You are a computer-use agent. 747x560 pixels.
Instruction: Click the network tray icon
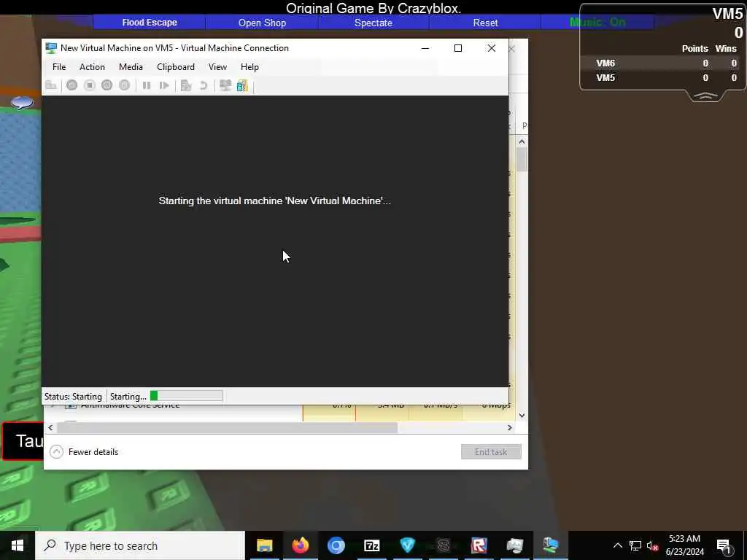coord(635,545)
